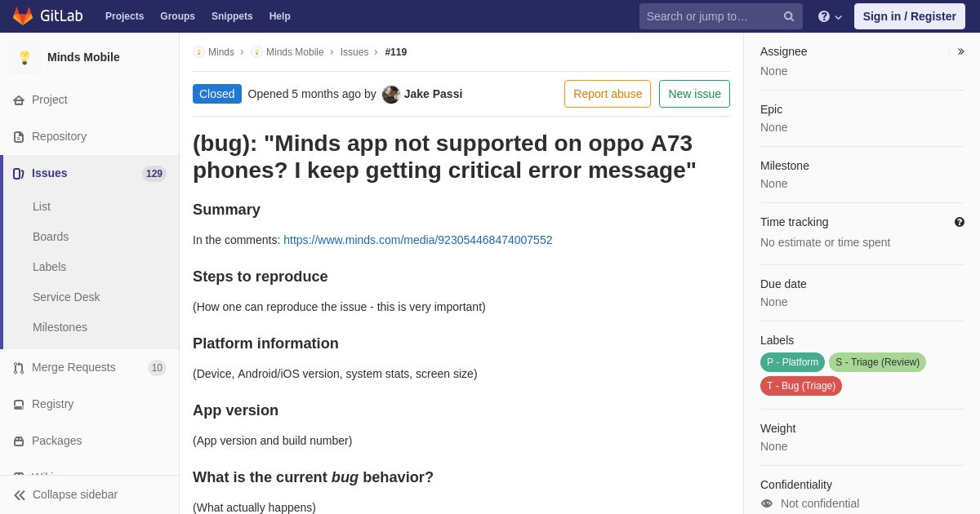Click the Search or jump to field
Screen dimensions: 980x514
(721, 16)
